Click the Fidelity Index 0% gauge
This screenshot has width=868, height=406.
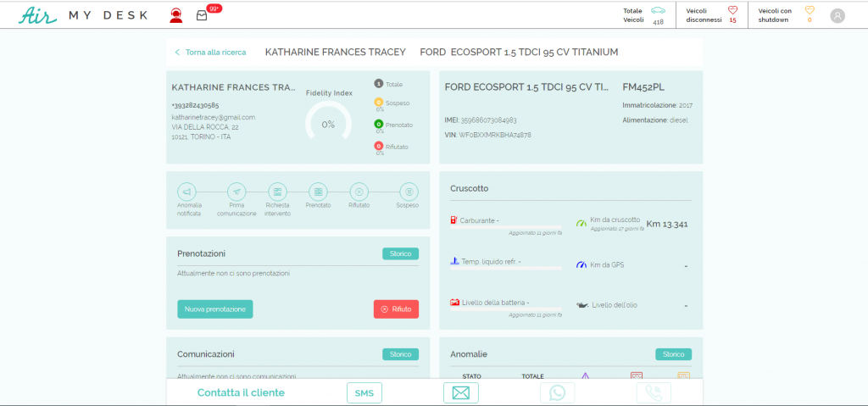coord(328,120)
